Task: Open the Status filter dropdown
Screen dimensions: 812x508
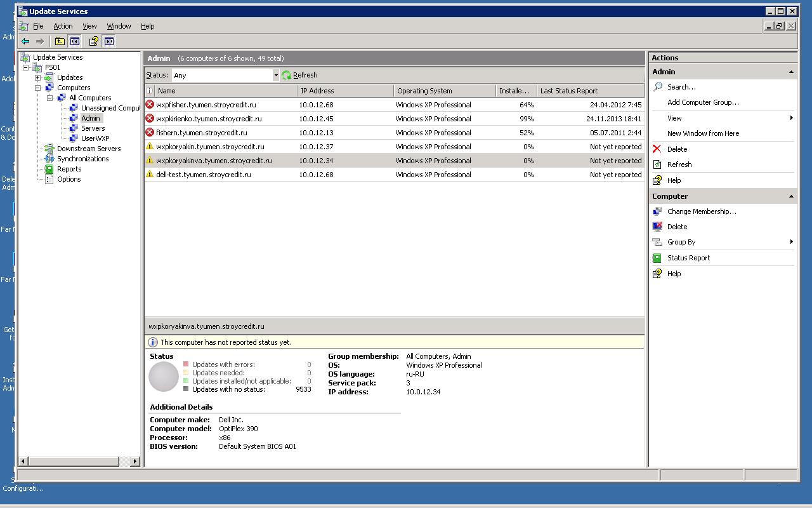Action: [x=275, y=75]
